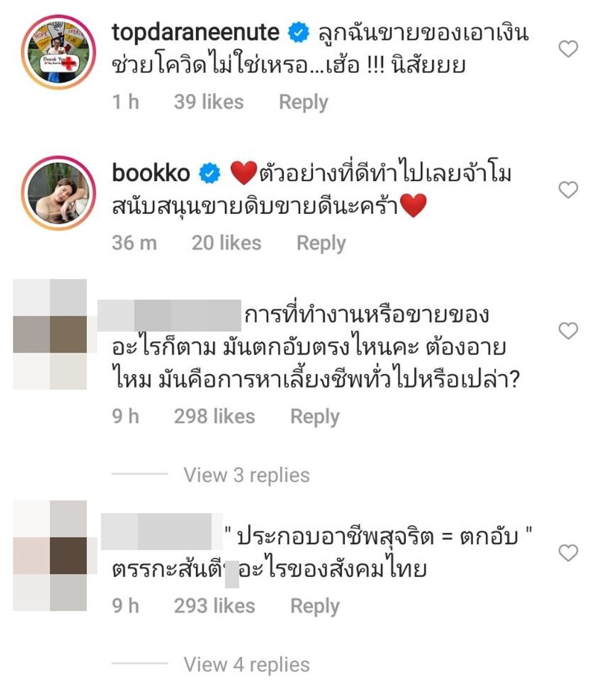
Task: Tap heart icon on 293 likes comment
Action: coord(568,553)
